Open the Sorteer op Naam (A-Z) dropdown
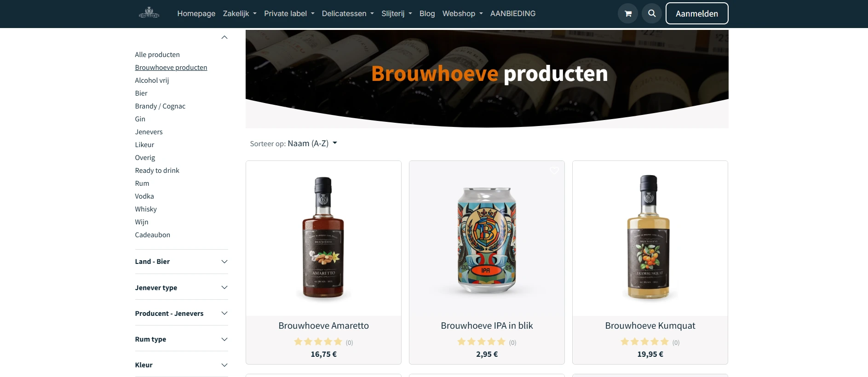 pos(293,143)
